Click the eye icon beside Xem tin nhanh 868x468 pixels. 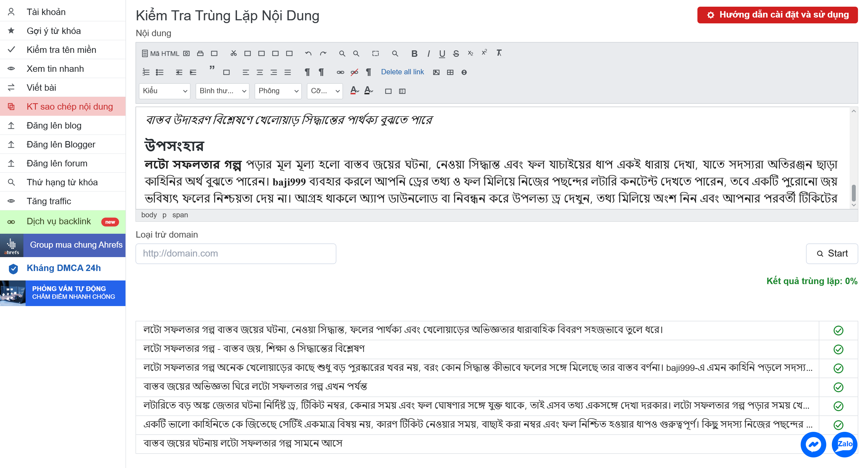[11, 68]
